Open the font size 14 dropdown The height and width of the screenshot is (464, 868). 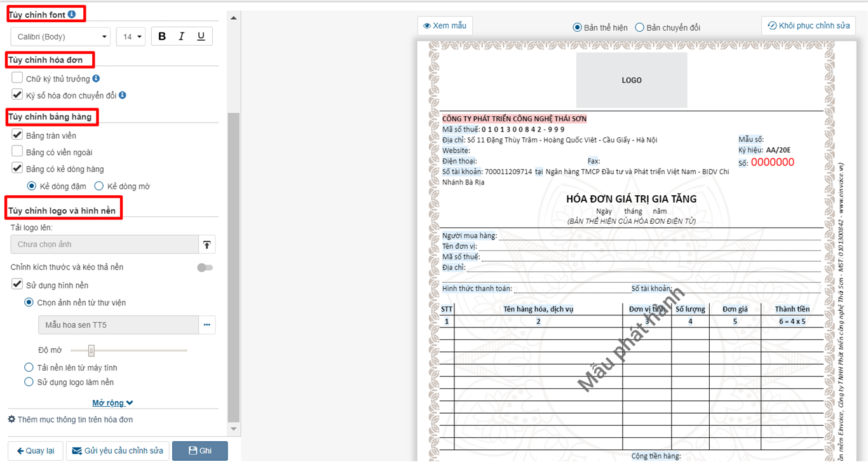(x=131, y=37)
